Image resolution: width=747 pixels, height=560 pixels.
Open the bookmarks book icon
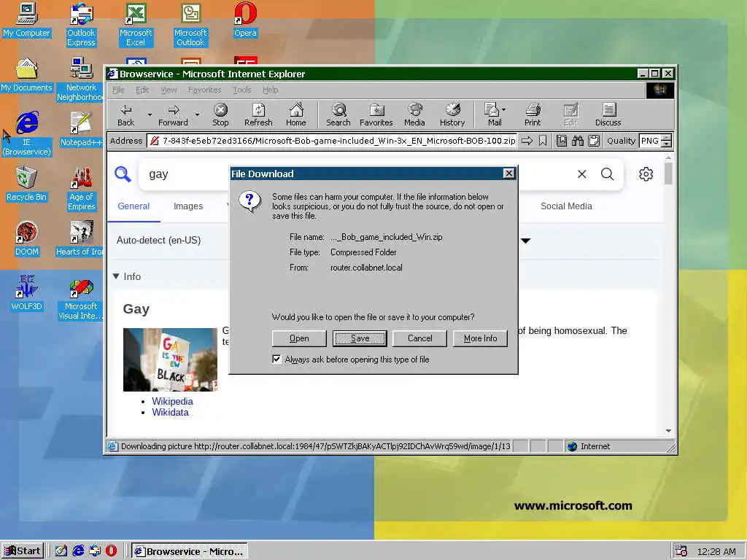pyautogui.click(x=562, y=141)
